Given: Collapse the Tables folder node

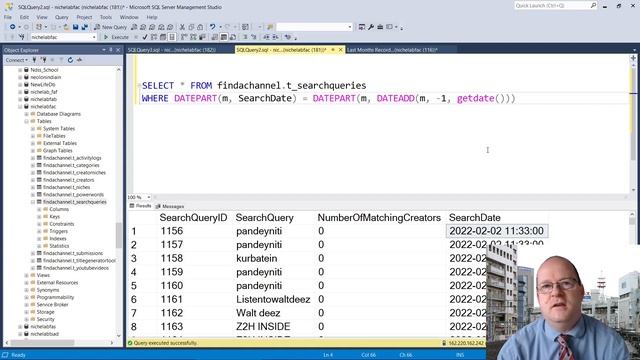Looking at the screenshot, I should coord(27,121).
